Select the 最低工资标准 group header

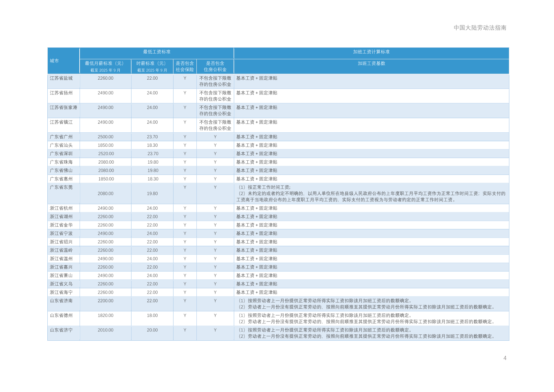click(157, 52)
